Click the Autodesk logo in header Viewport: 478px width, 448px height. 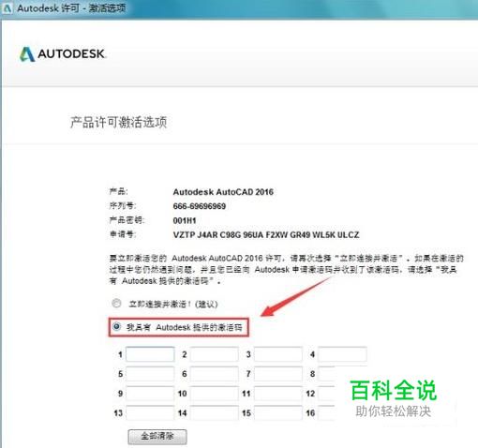pyautogui.click(x=63, y=54)
